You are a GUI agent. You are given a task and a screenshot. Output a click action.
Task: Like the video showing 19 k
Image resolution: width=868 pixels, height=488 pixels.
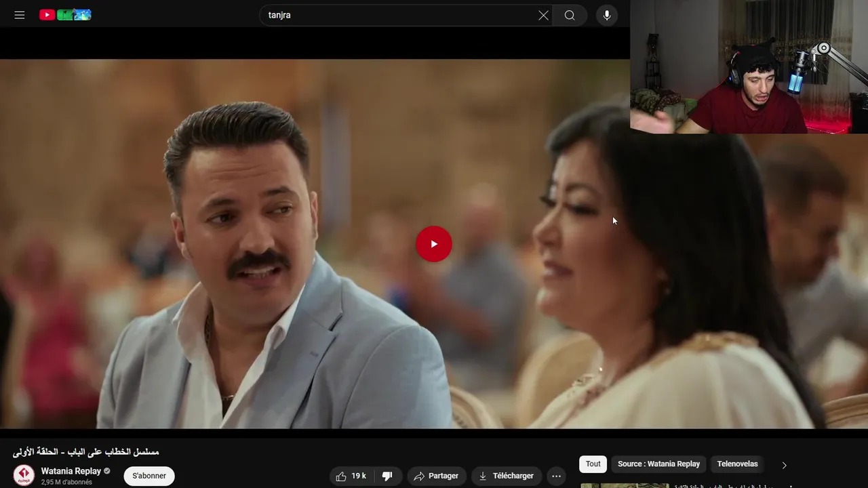point(351,476)
